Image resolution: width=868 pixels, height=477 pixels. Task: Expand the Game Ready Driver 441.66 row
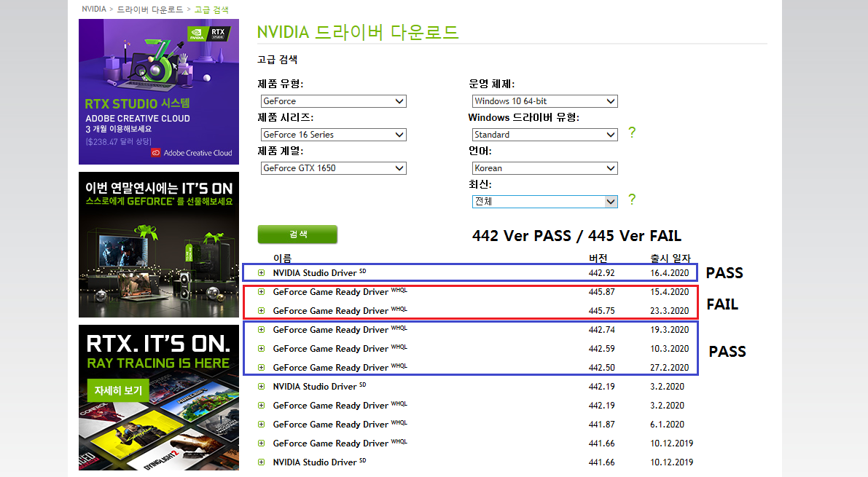262,444
